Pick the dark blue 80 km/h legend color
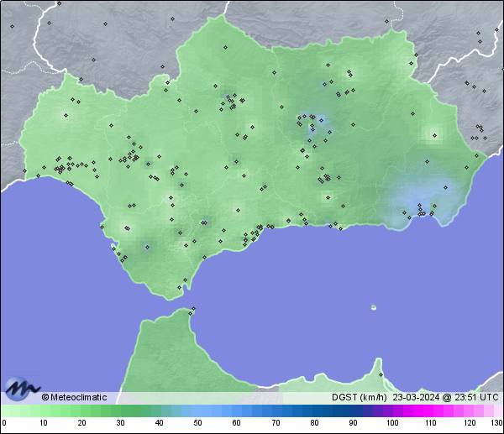This screenshot has height=434, width=504. pos(313,411)
